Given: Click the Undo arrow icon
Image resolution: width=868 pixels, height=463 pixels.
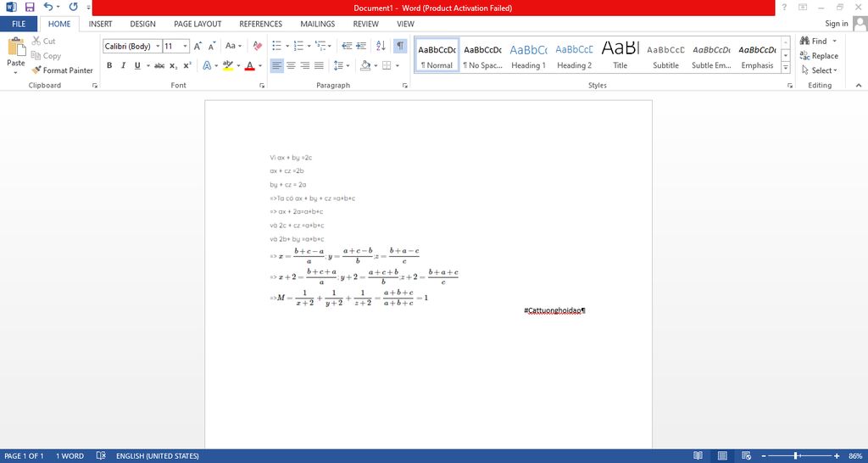Looking at the screenshot, I should coord(48,7).
